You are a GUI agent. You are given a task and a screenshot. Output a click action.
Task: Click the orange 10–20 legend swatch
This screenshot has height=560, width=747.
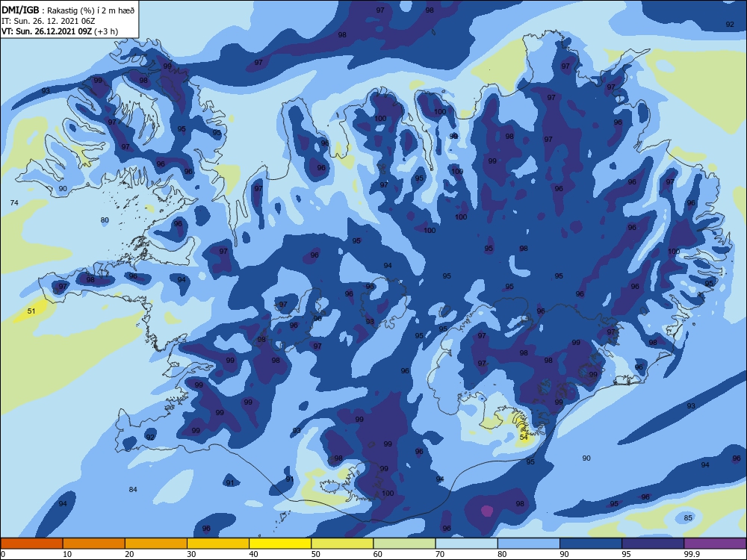point(94,544)
